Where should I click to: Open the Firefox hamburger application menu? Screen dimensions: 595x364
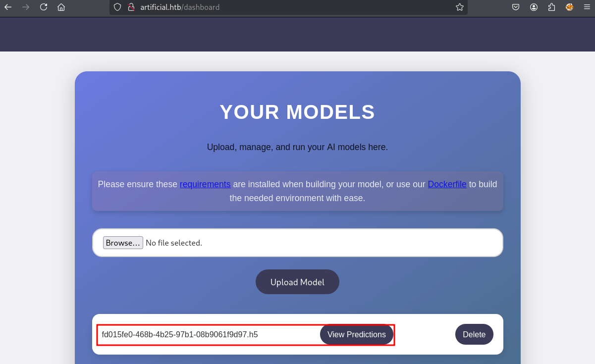587,7
